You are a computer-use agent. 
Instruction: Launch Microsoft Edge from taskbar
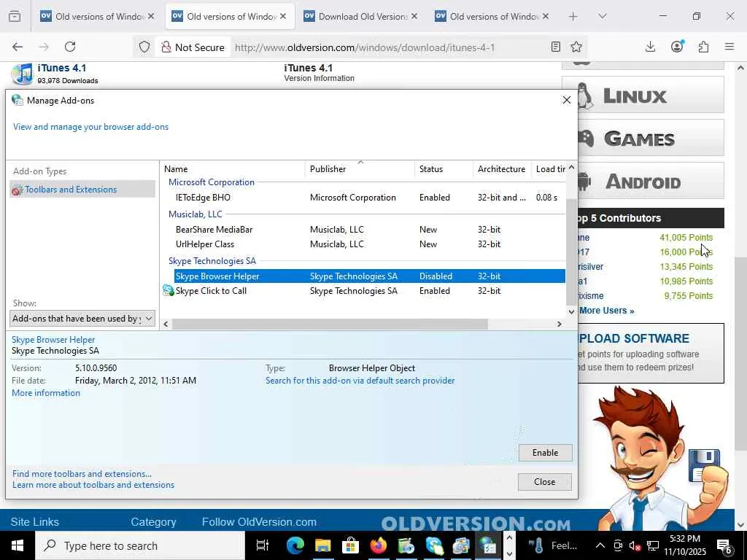(295, 545)
